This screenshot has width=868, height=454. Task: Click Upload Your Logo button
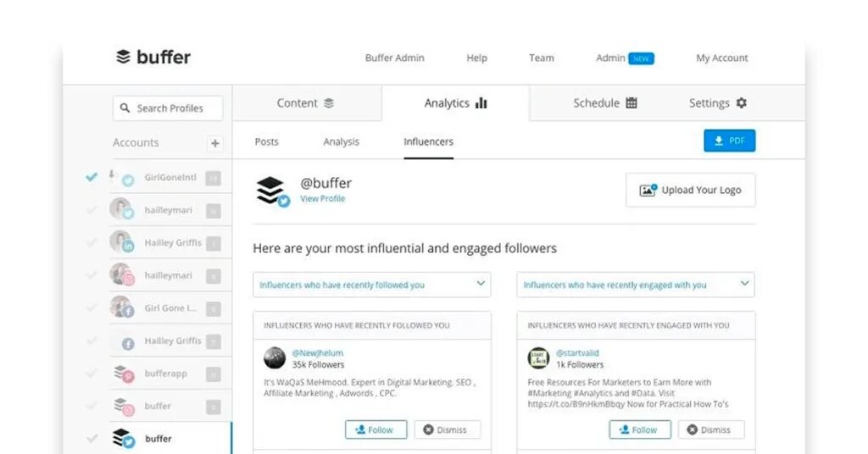690,190
